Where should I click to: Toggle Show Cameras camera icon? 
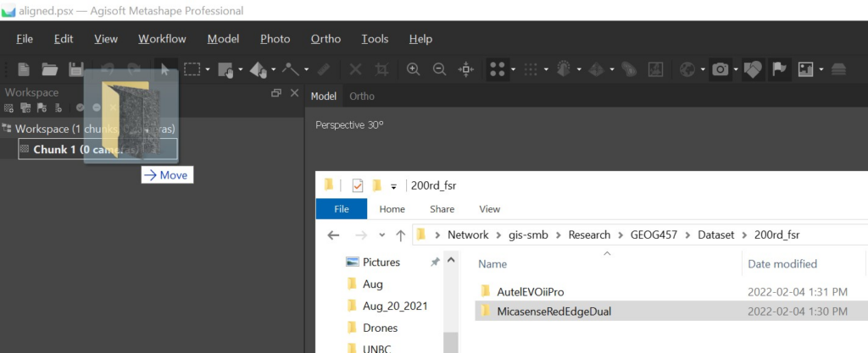click(x=721, y=69)
